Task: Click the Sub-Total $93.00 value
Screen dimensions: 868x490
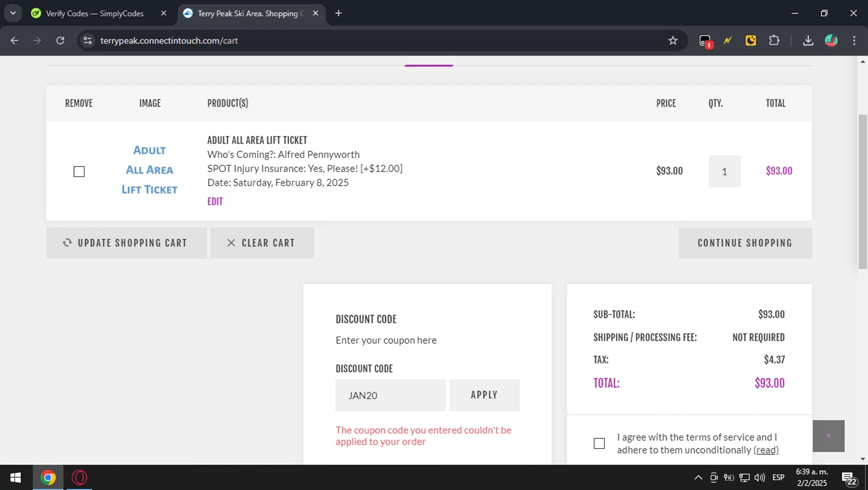Action: [x=771, y=314]
